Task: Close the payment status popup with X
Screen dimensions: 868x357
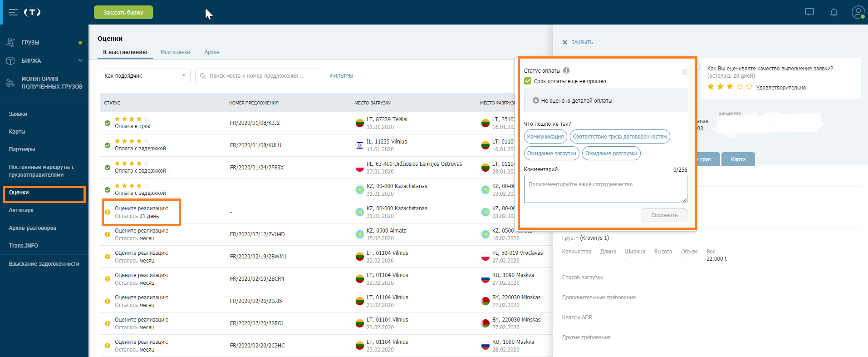Action: (684, 72)
